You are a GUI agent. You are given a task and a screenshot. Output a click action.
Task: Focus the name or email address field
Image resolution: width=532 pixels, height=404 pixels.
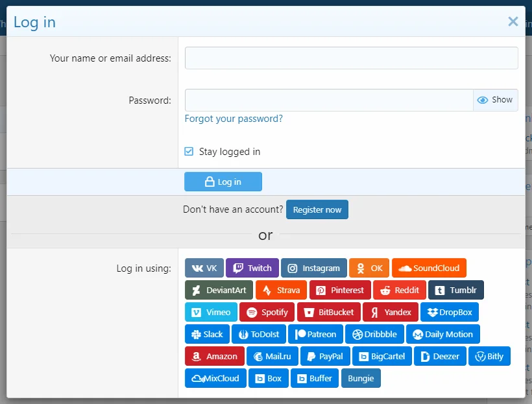[x=351, y=58]
